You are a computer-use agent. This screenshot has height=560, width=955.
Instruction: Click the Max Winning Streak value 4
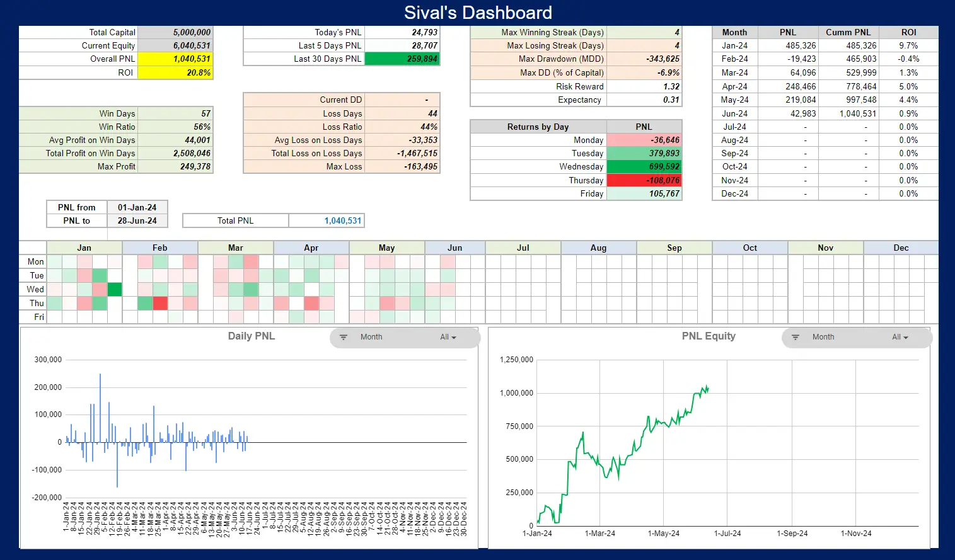pyautogui.click(x=644, y=32)
